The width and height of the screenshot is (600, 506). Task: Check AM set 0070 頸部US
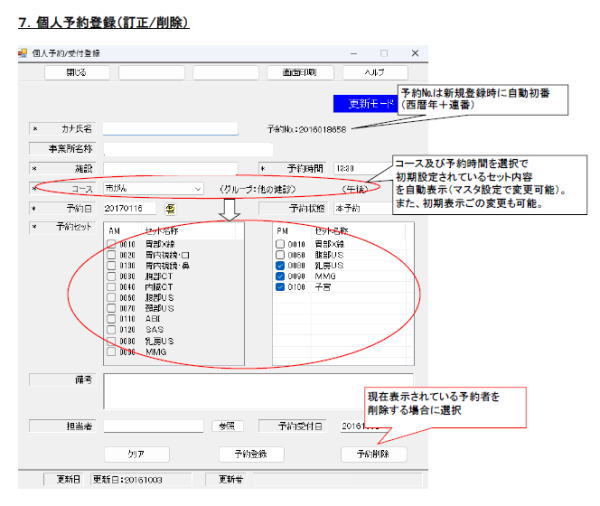111,308
